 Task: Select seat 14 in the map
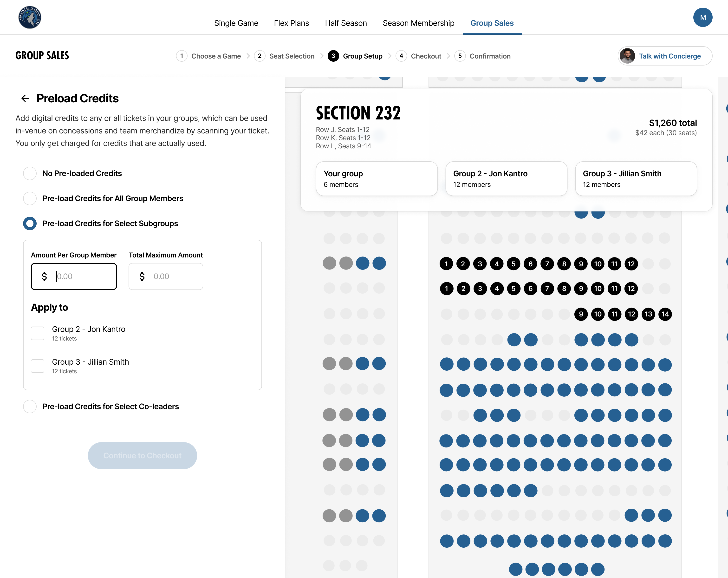click(x=665, y=314)
